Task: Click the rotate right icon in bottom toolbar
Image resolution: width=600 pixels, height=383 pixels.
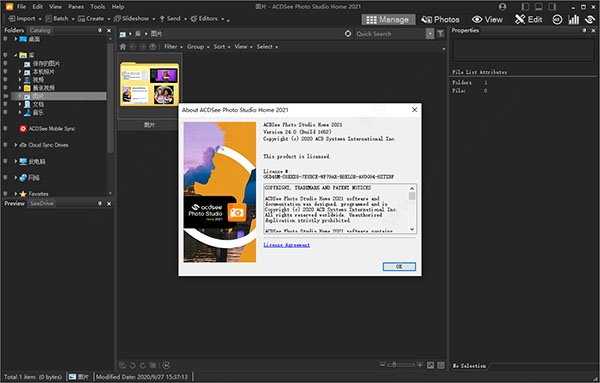Action: 143,365
